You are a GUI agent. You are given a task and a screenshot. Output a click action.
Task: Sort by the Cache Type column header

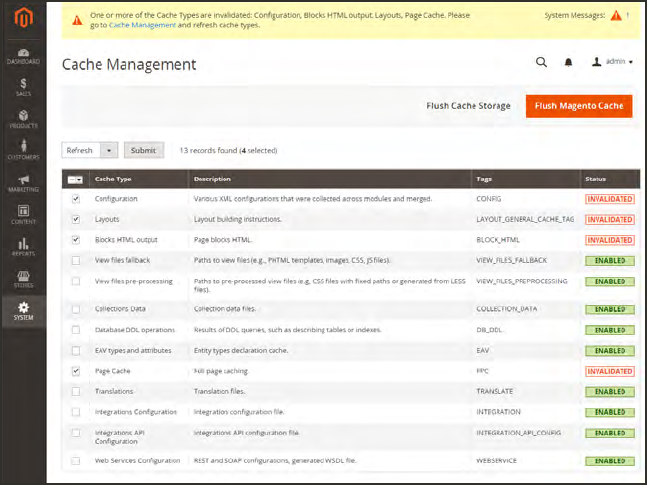(113, 179)
